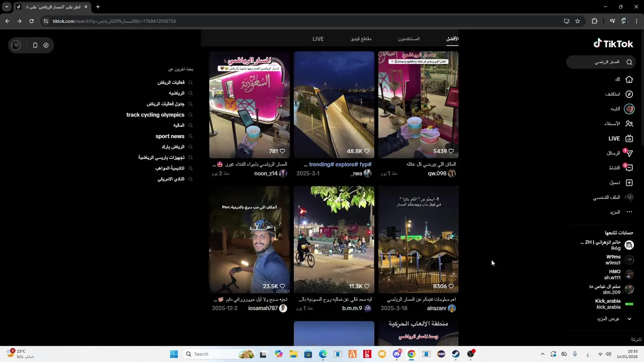Screen dimensions: 644x362
Task: Open followed account HMO ah.w111
Action: 618,275
